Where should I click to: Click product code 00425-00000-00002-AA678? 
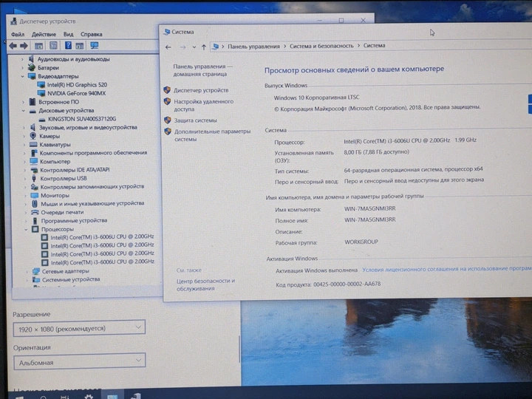click(347, 284)
